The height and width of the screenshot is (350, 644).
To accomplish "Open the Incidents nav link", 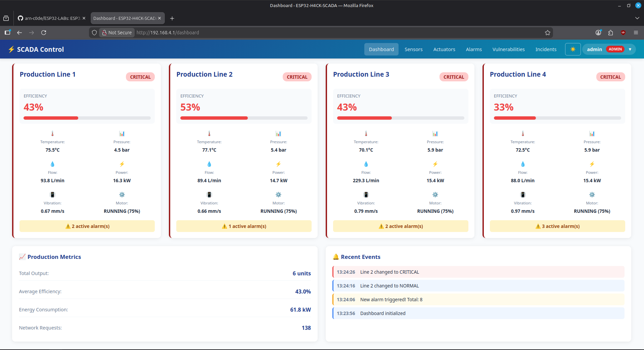I will click(546, 49).
